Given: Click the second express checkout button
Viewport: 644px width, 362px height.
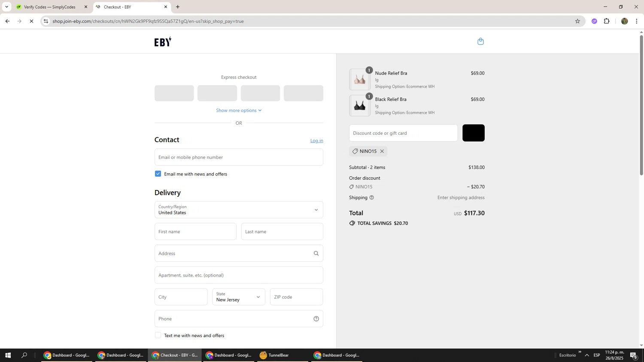Looking at the screenshot, I should click(217, 93).
